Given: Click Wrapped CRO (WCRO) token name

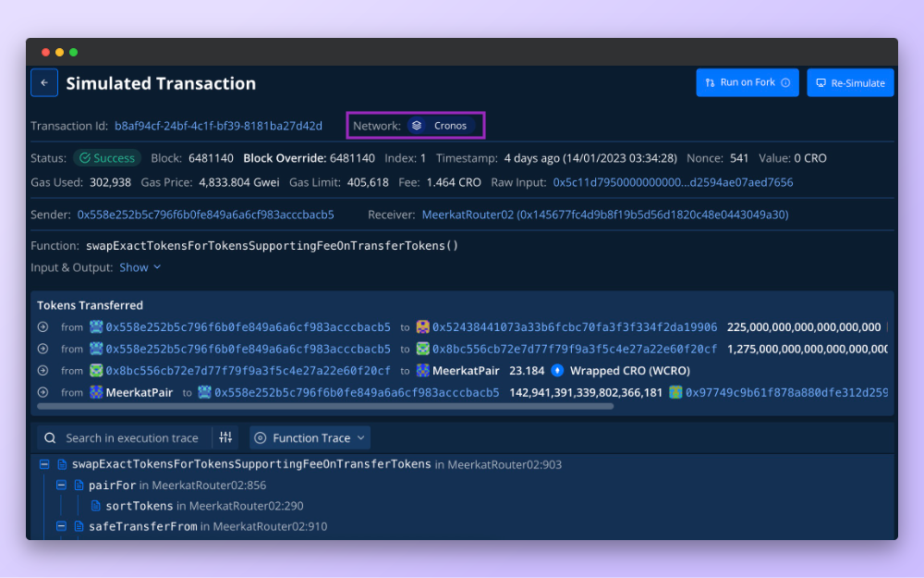Looking at the screenshot, I should (x=630, y=371).
